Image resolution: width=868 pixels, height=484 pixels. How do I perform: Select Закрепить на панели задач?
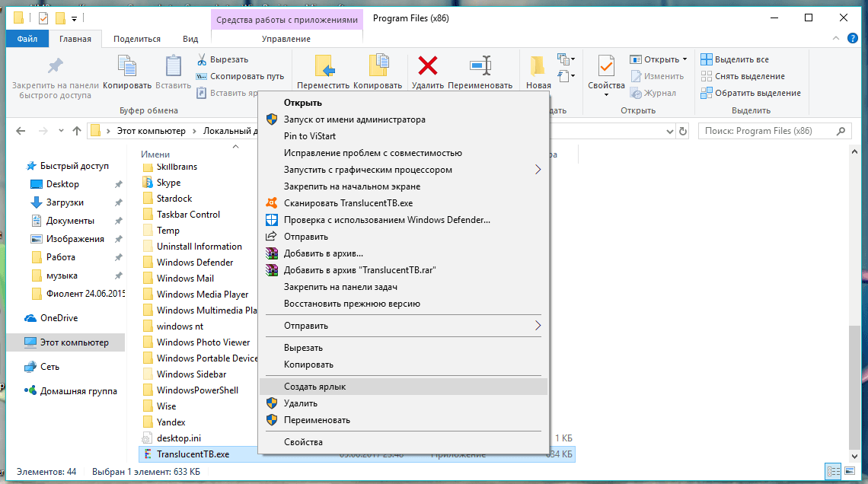(403, 287)
